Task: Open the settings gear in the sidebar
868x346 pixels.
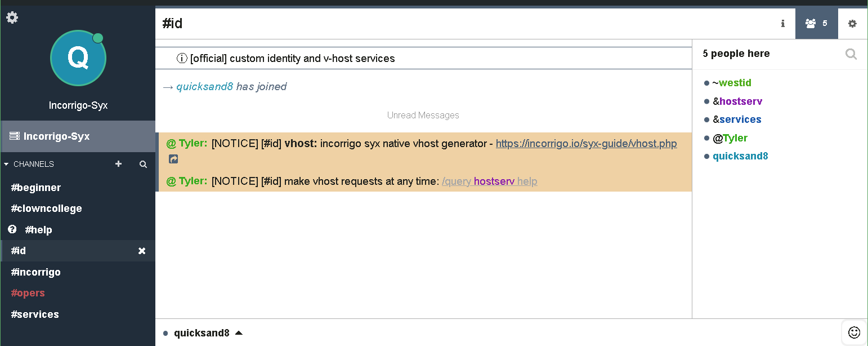Action: (12, 17)
